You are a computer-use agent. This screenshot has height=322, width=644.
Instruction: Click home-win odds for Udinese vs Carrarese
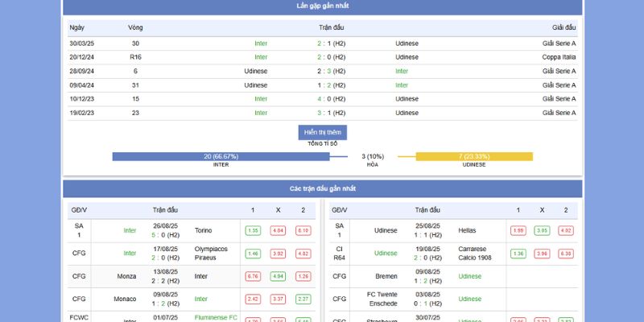518,254
